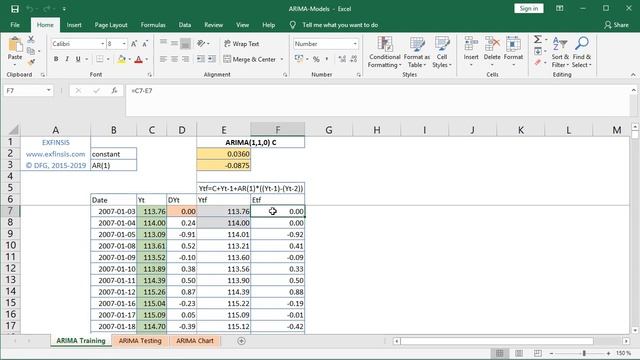Open Conditional Formatting menu
This screenshot has width=640, height=360.
pyautogui.click(x=384, y=52)
